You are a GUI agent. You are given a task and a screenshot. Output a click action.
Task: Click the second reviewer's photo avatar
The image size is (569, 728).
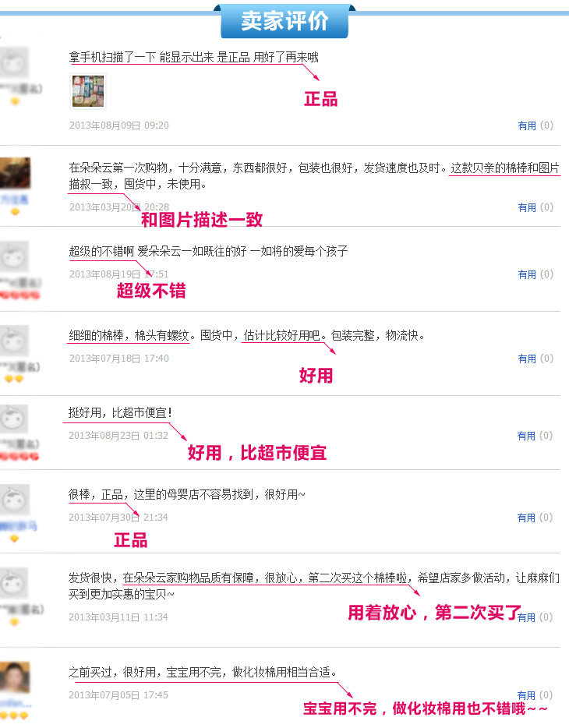point(15,173)
